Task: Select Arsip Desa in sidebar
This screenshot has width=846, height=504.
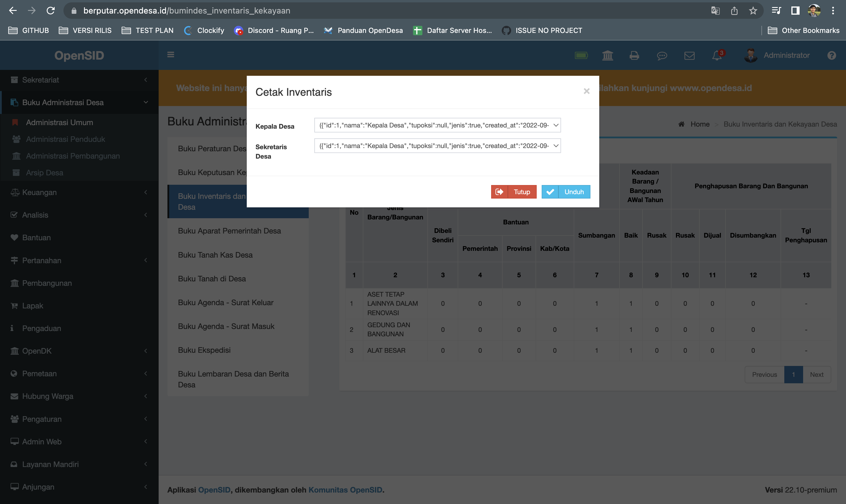Action: coord(44,172)
